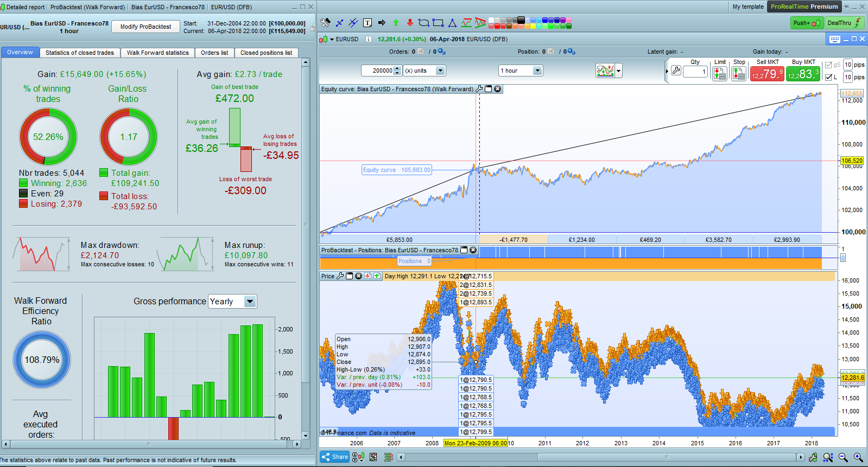
Task: Click the gS pips value field
Action: coord(848,65)
